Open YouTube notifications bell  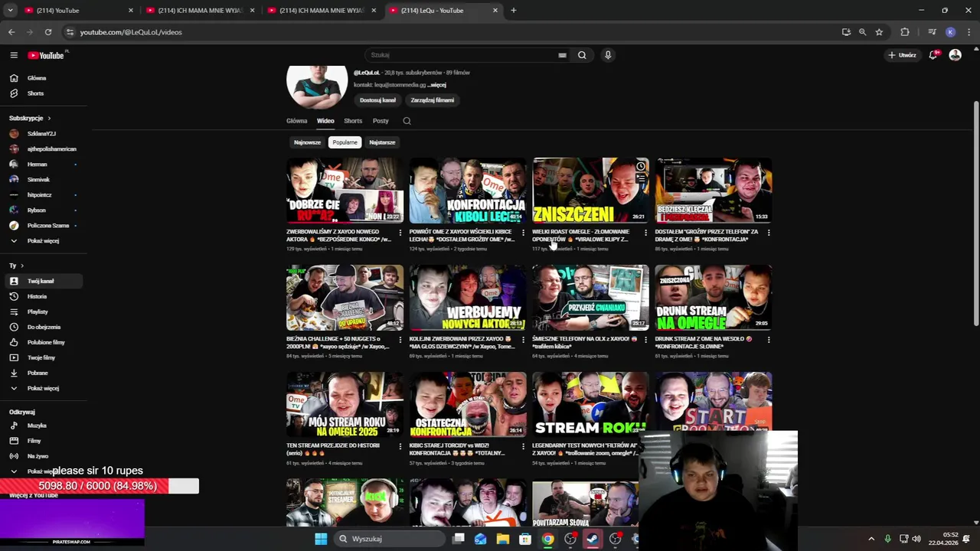pyautogui.click(x=933, y=55)
